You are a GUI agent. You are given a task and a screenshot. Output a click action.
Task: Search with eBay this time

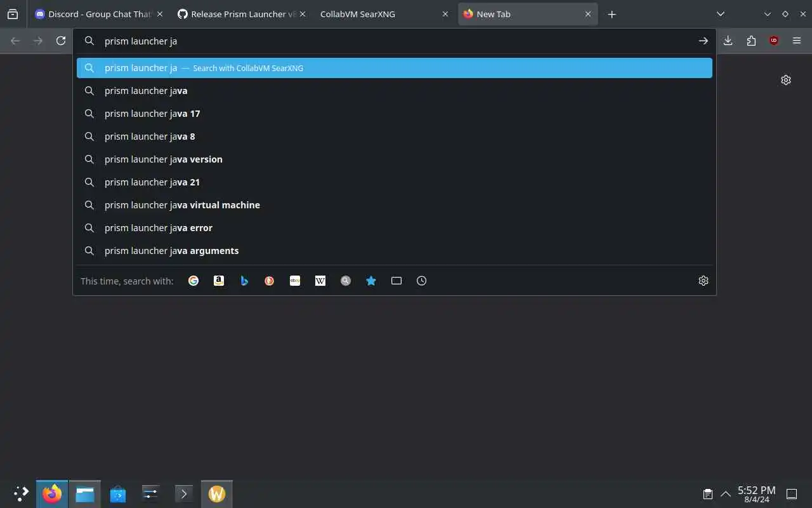tap(295, 281)
